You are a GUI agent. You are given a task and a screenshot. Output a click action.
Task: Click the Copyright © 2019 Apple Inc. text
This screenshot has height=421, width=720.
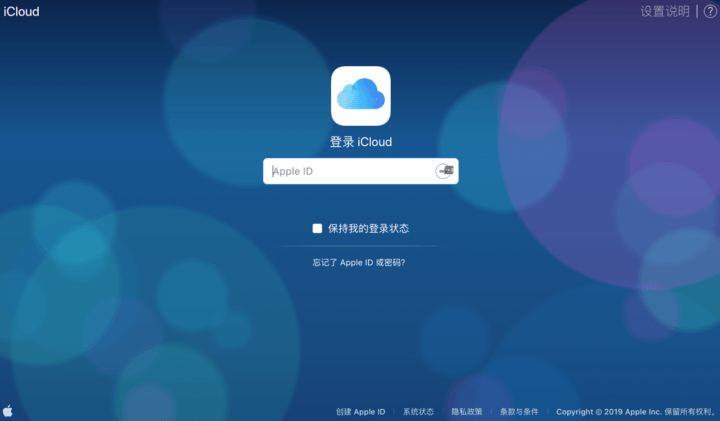pyautogui.click(x=609, y=412)
